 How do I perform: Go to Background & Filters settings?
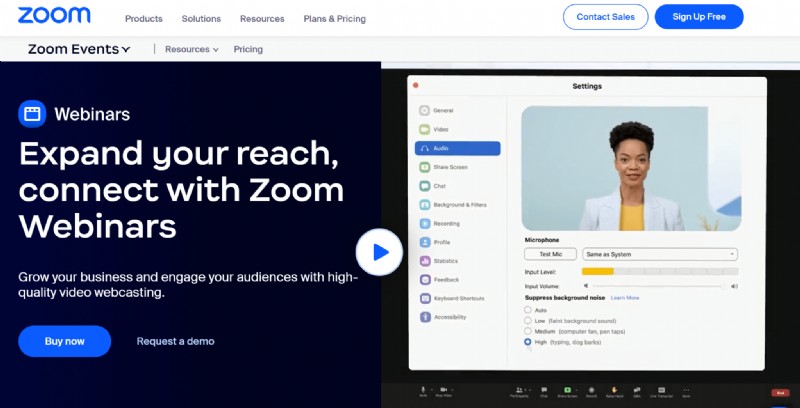tap(459, 204)
